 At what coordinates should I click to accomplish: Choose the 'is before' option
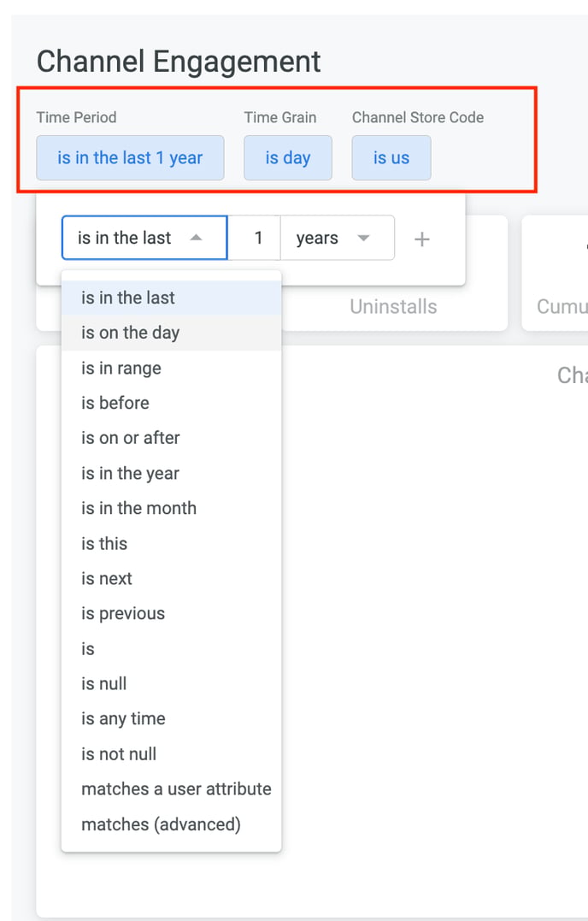115,403
